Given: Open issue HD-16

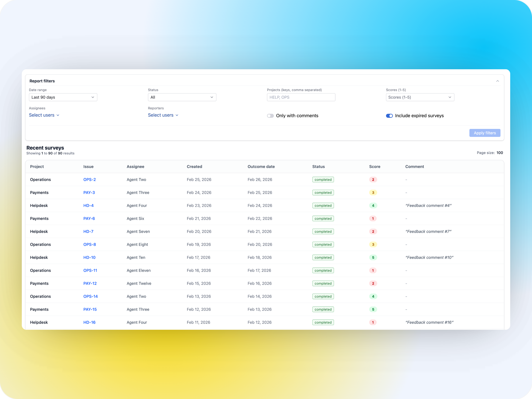Looking at the screenshot, I should click(89, 322).
